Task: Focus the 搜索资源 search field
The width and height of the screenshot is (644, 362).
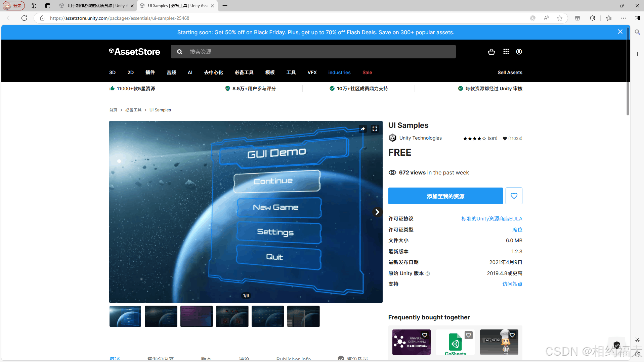Action: [313, 52]
